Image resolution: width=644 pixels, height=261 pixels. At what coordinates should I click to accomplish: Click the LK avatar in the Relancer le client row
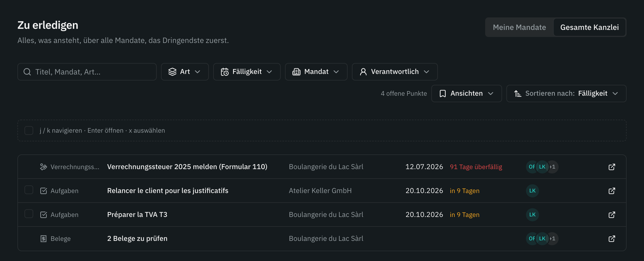coord(532,191)
